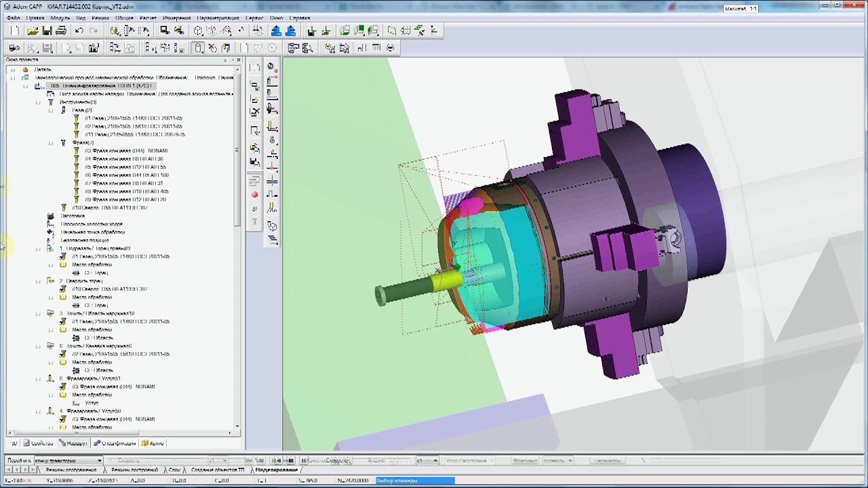Switch to the Архив panel tab
The image size is (868, 488).
coord(153,443)
